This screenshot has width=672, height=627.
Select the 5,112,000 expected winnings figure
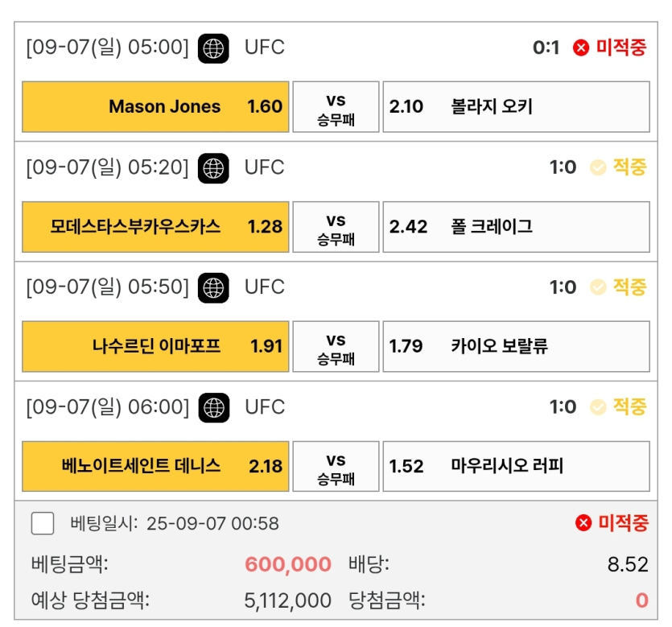[x=289, y=600]
